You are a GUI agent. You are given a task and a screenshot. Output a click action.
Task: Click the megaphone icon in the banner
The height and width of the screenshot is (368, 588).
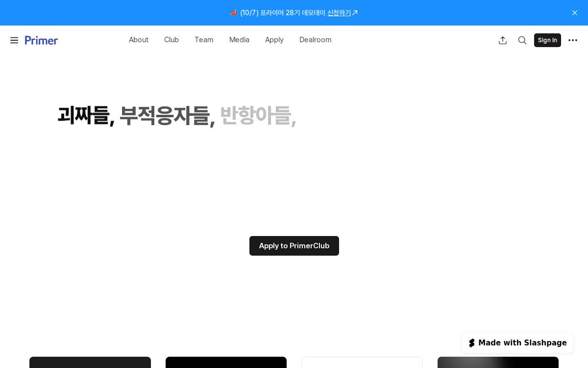pyautogui.click(x=234, y=13)
